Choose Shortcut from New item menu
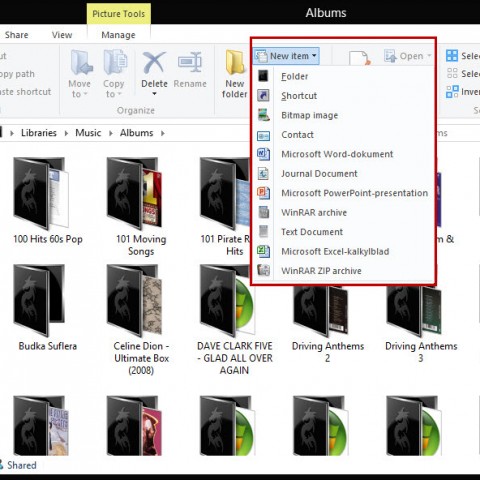480x480 pixels. click(x=343, y=96)
